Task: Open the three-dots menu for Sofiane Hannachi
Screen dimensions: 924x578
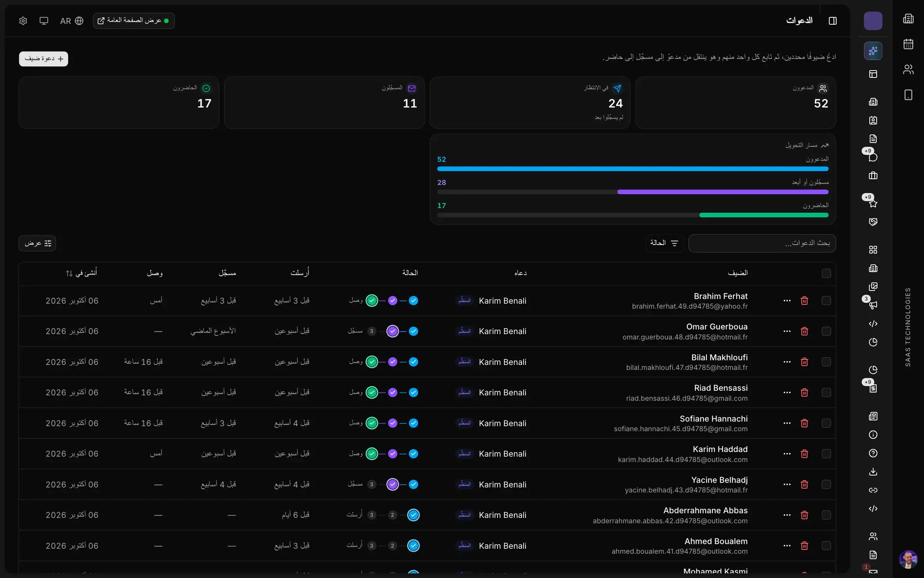Action: (787, 423)
